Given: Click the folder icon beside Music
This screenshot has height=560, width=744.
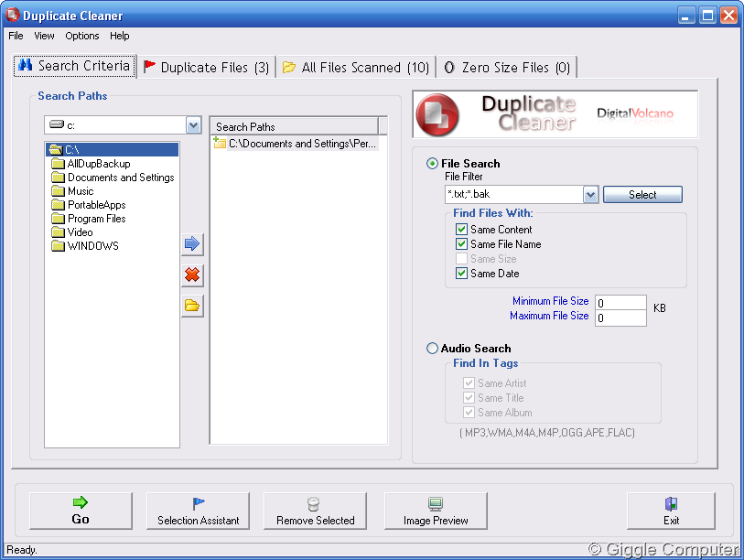Looking at the screenshot, I should tap(58, 191).
